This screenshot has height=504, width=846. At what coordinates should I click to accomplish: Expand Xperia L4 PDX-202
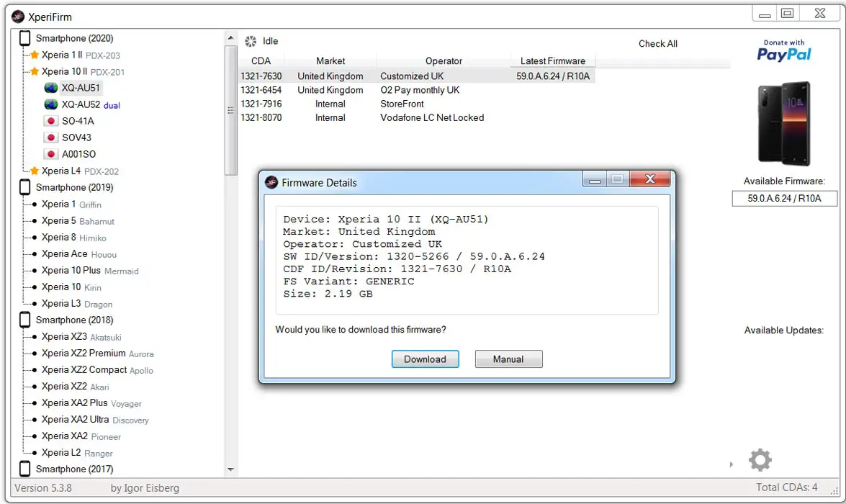80,171
